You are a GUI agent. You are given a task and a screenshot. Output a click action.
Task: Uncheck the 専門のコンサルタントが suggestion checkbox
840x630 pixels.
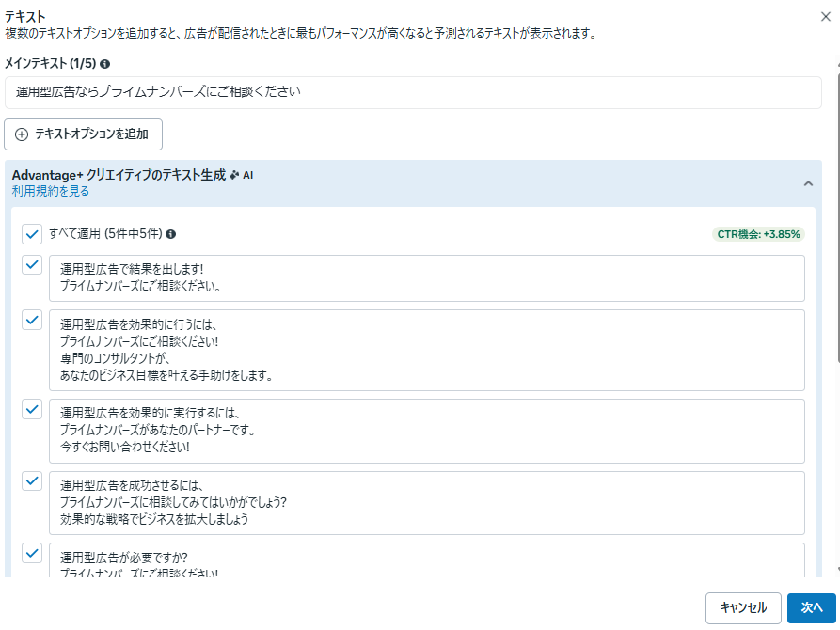32,320
